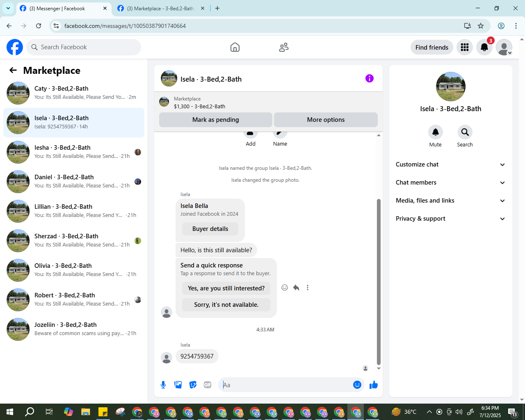Viewport: 525px width, 420px height.
Task: Open the Jozeliin 3-Bed,2-Bath conversation
Action: tap(74, 329)
